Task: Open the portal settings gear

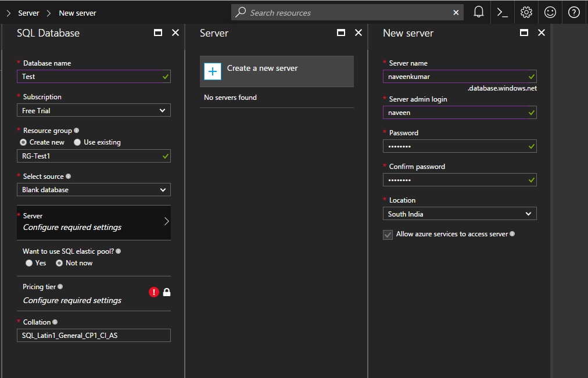Action: click(526, 12)
